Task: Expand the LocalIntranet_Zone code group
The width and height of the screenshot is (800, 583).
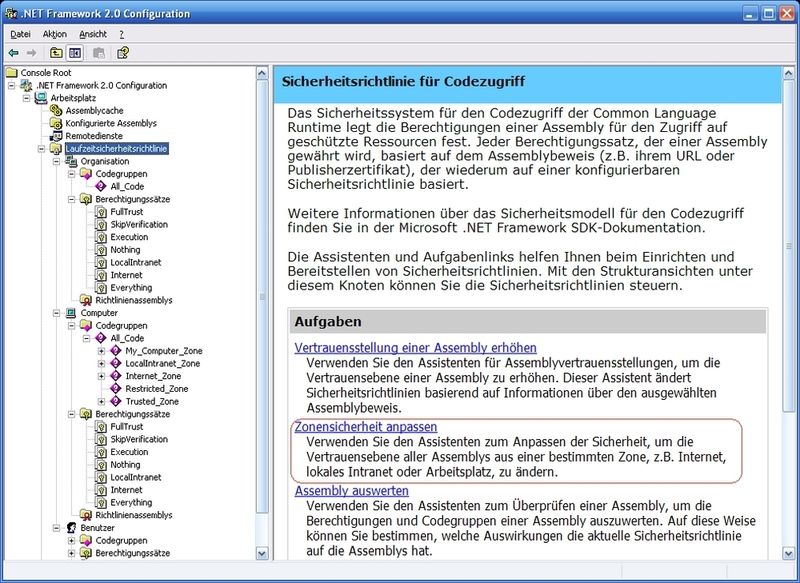Action: tap(102, 364)
